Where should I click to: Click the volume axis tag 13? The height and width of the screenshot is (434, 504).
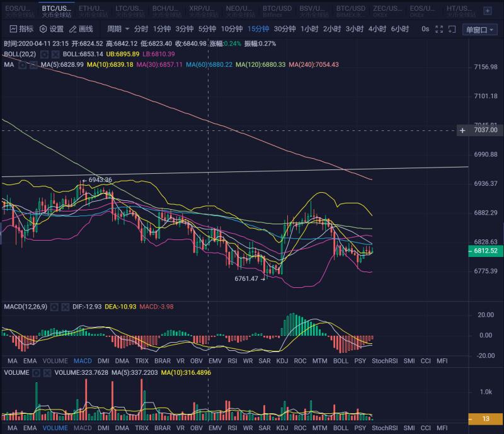(x=486, y=419)
